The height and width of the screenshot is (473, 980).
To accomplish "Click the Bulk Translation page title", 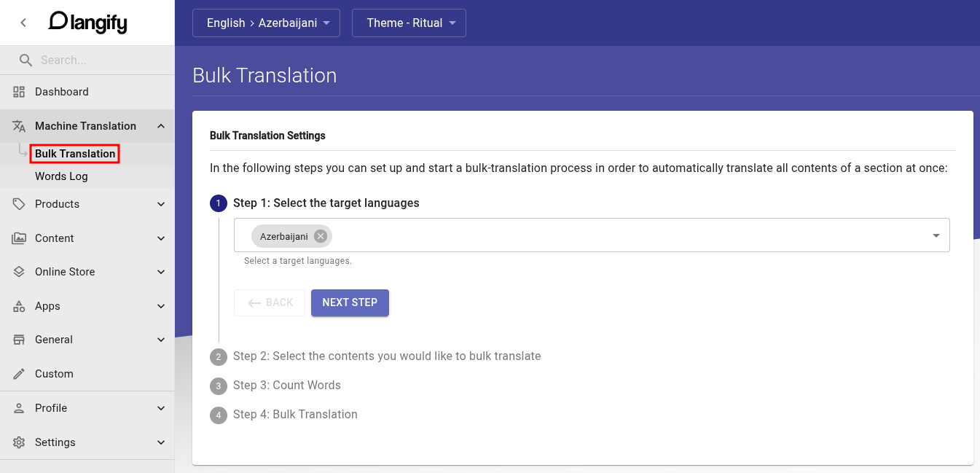I will 264,76.
